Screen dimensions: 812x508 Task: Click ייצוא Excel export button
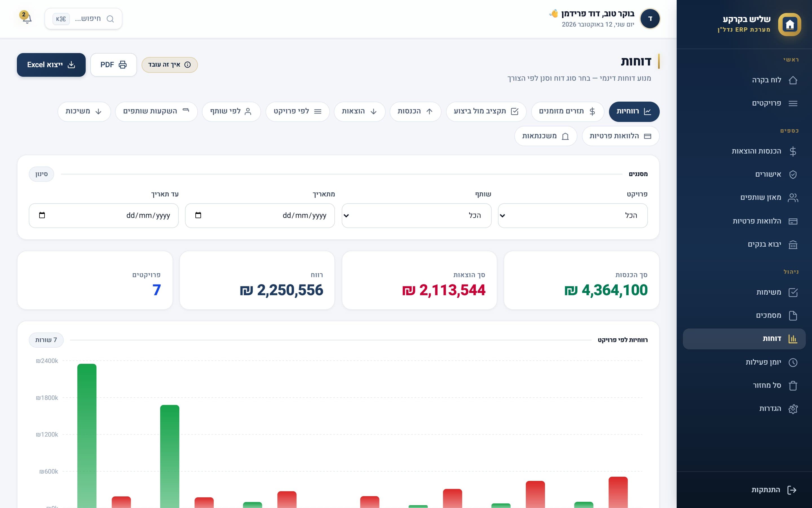pos(51,65)
